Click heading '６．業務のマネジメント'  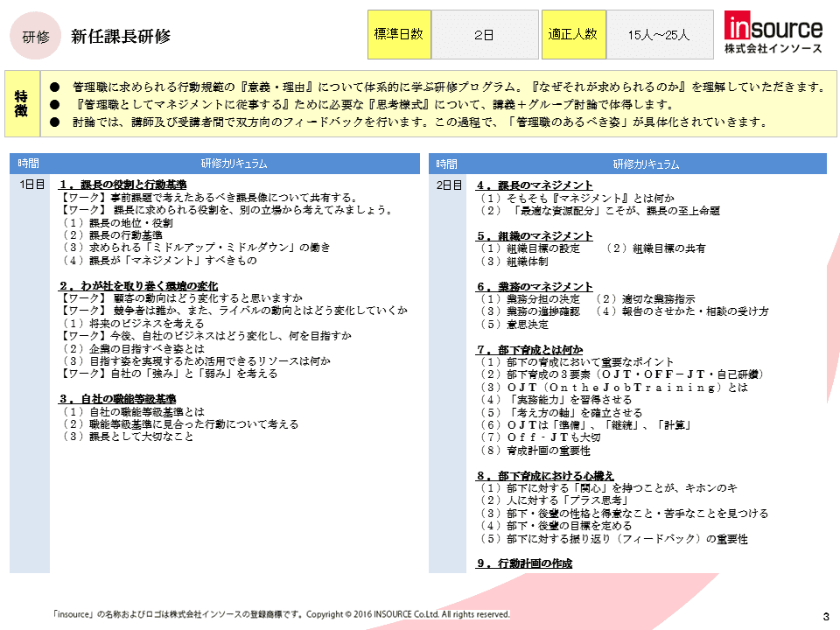[535, 287]
